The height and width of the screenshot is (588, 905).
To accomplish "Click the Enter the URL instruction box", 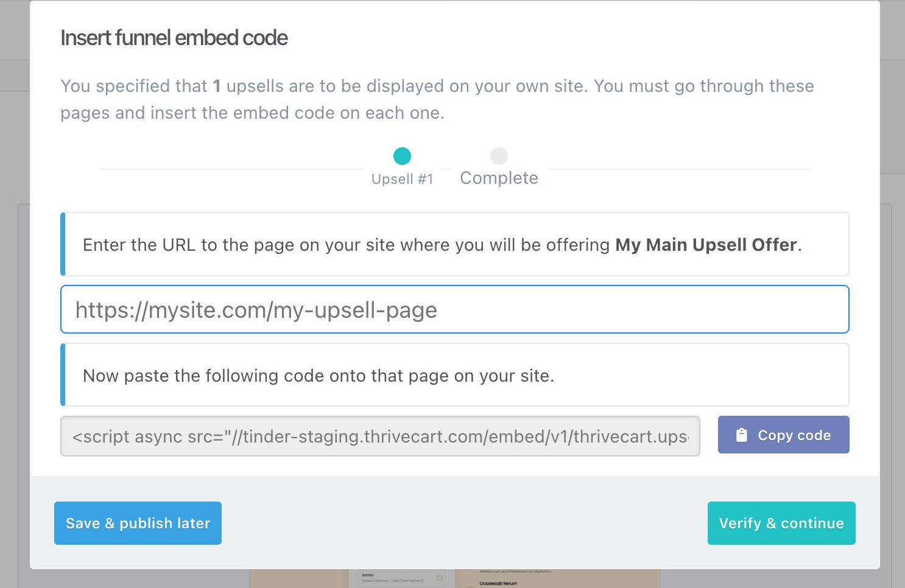I will (454, 244).
